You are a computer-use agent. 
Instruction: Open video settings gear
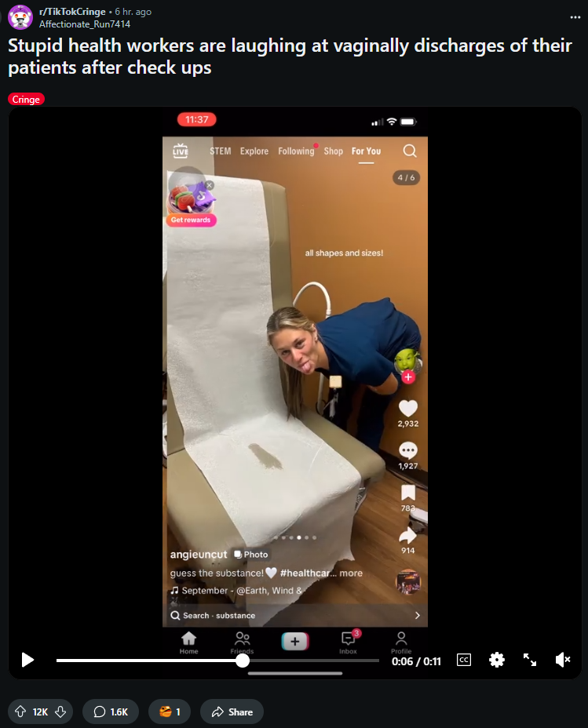coord(496,660)
